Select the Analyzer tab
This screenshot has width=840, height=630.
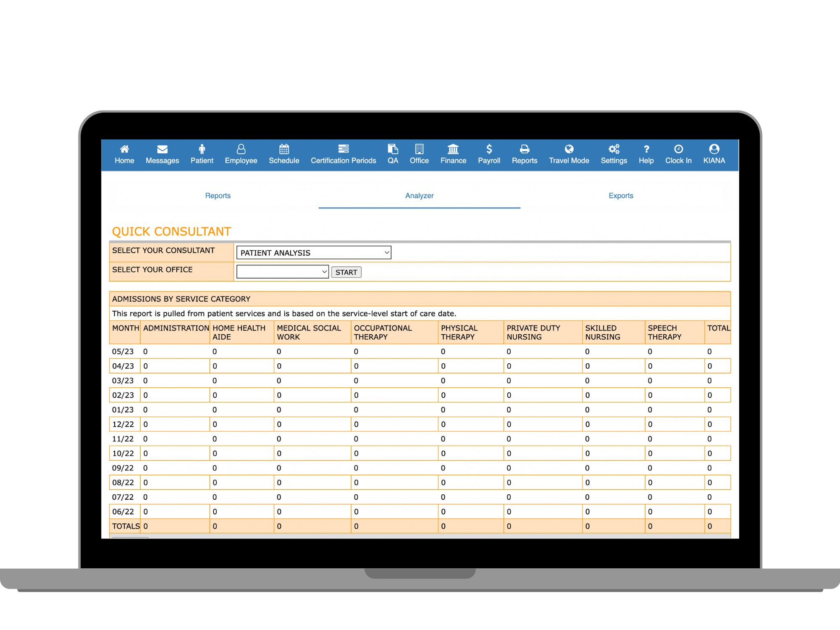coord(419,196)
